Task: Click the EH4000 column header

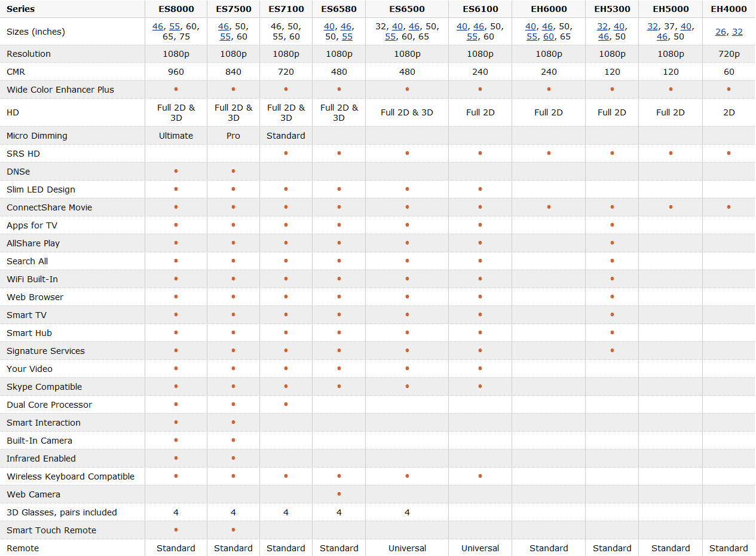Action: [729, 9]
